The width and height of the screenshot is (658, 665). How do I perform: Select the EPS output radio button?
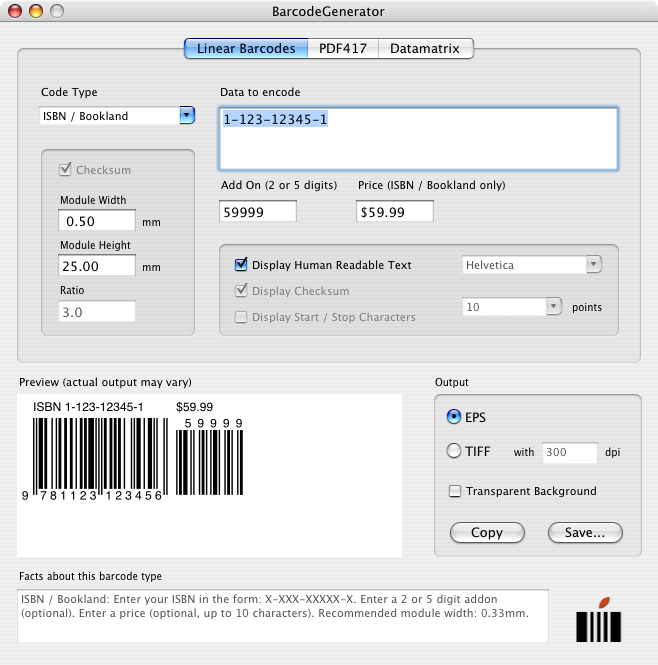(x=454, y=416)
